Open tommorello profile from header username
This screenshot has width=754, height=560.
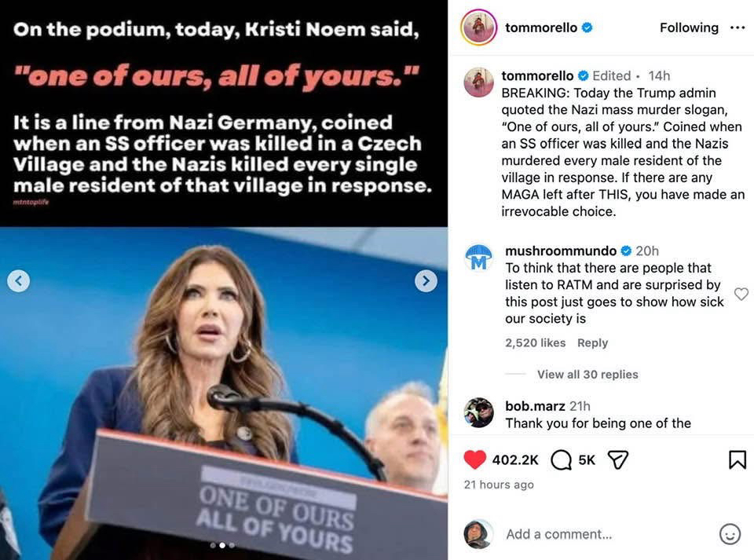[541, 27]
